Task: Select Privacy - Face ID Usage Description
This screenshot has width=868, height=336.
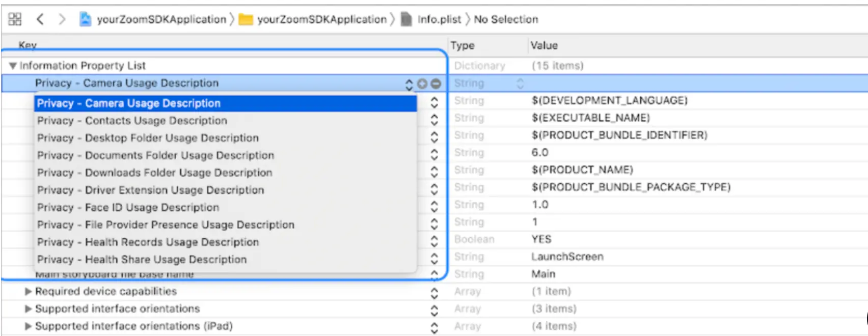Action: click(225, 207)
